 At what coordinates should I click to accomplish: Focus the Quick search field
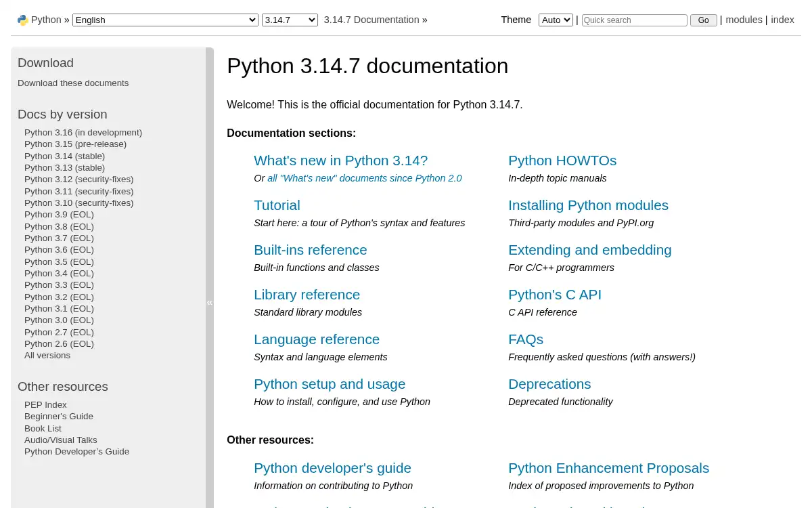point(634,20)
